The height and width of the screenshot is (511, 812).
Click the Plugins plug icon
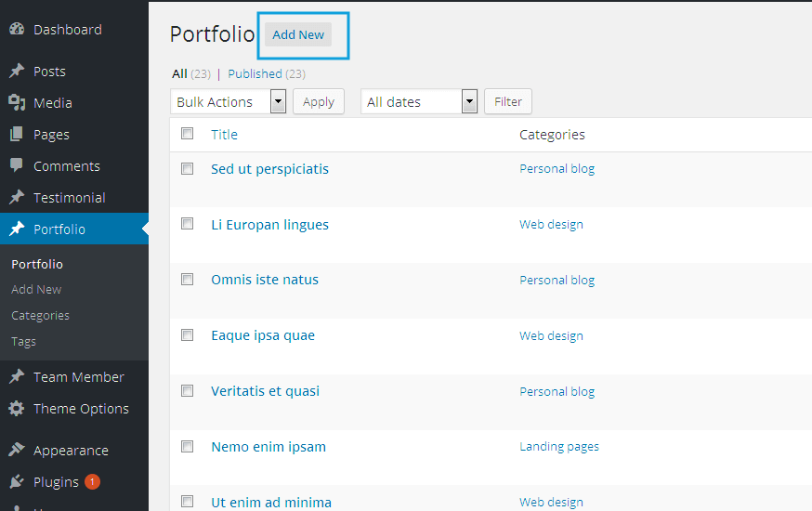tap(16, 482)
